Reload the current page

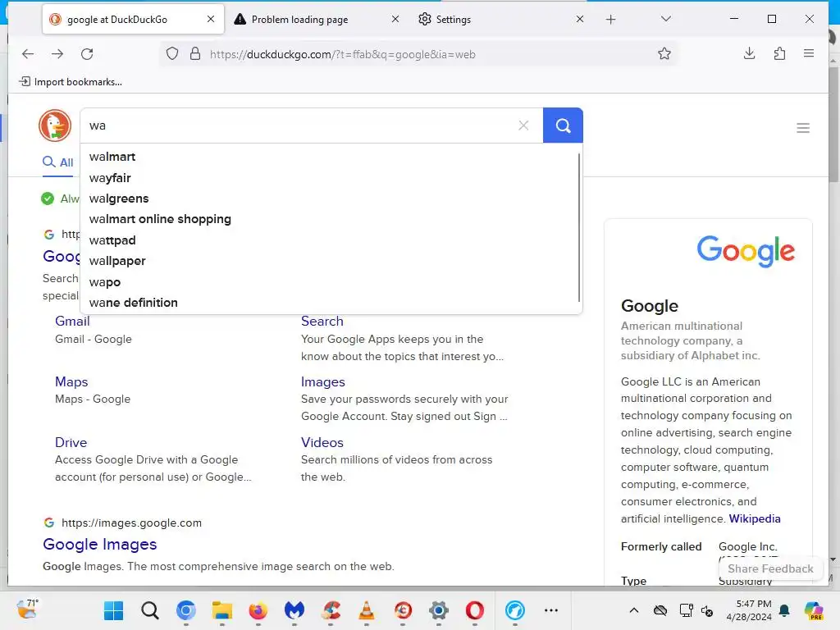(x=87, y=54)
